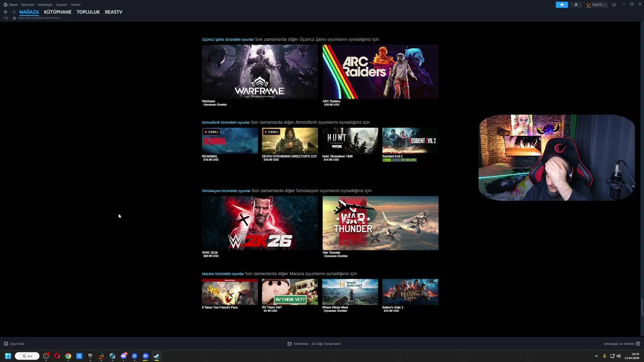644x362 pixels.
Task: Expand the ReaSTv account dropdown
Action: pyautogui.click(x=596, y=5)
